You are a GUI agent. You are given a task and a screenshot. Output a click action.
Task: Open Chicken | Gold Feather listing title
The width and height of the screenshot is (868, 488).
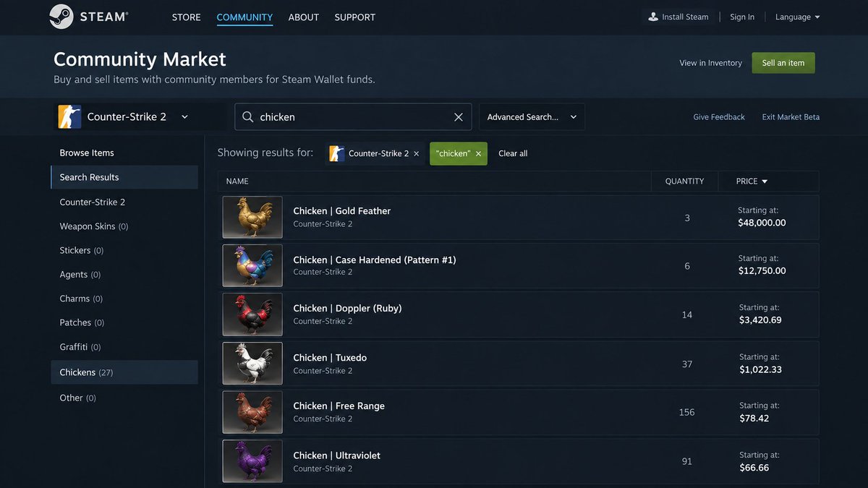pyautogui.click(x=341, y=211)
